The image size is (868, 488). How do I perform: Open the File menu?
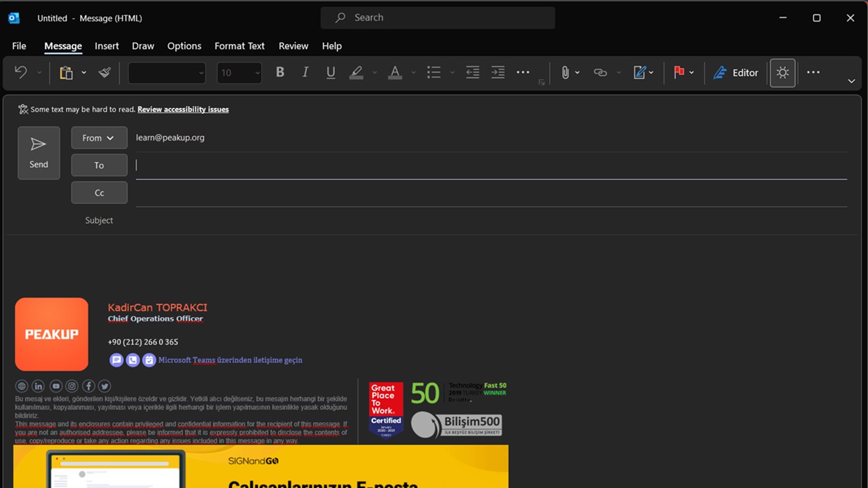click(19, 46)
